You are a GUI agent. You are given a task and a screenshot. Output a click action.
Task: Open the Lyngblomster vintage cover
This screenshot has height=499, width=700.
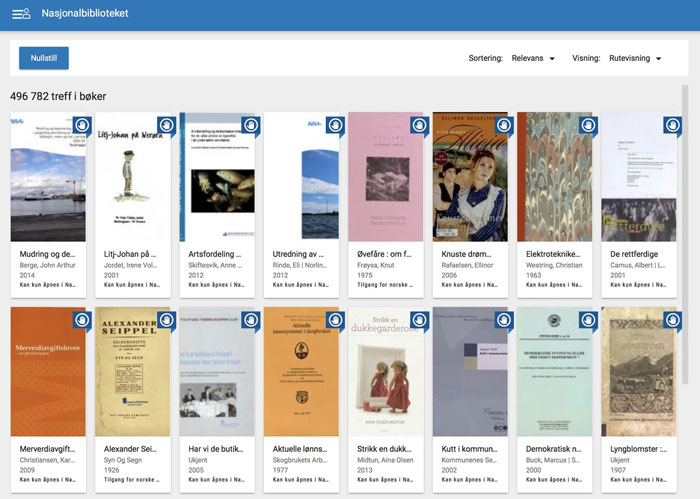point(639,371)
